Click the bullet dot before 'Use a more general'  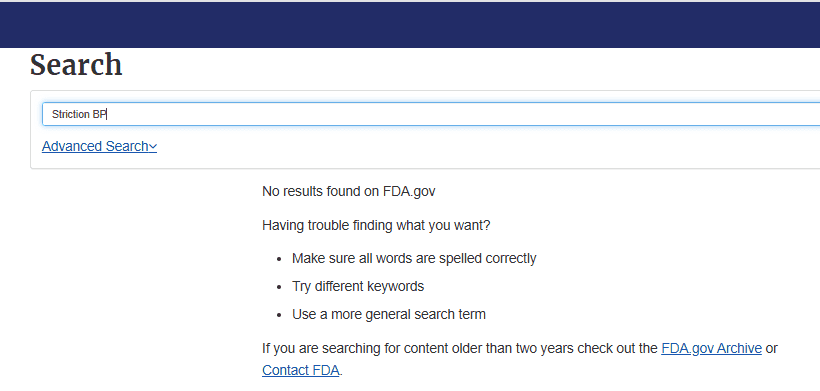pos(280,315)
